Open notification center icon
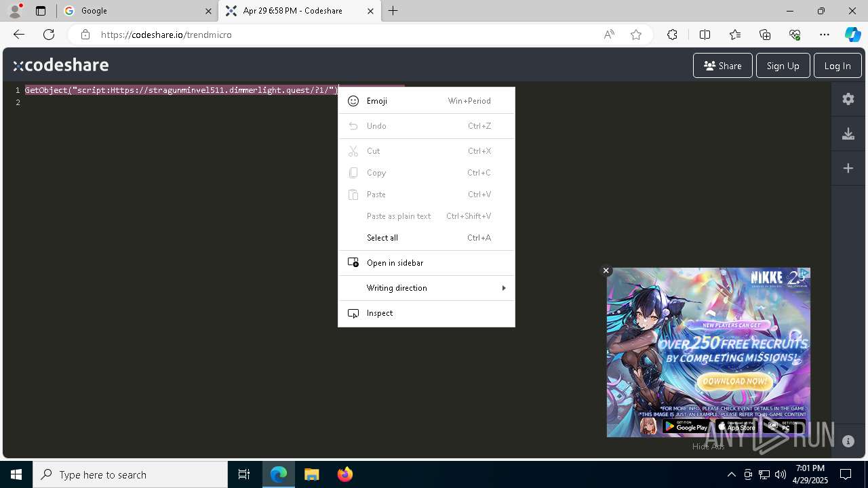The width and height of the screenshot is (868, 488). pyautogui.click(x=846, y=474)
